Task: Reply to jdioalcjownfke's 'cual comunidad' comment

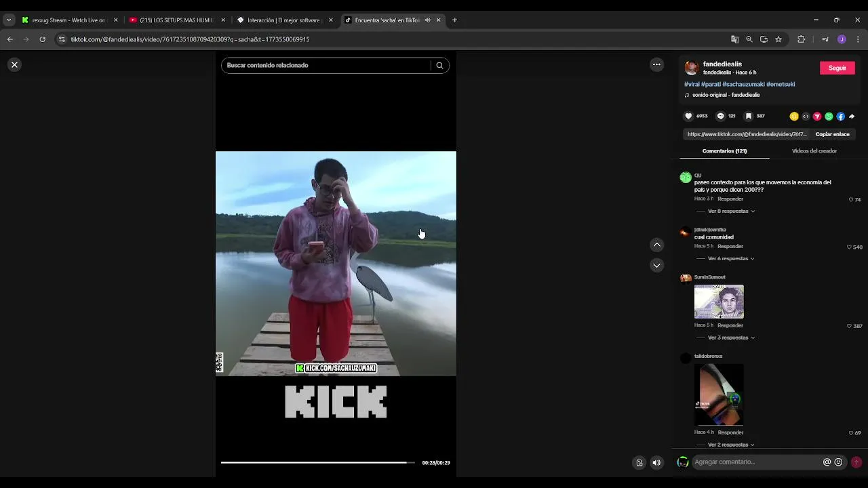Action: (x=730, y=247)
